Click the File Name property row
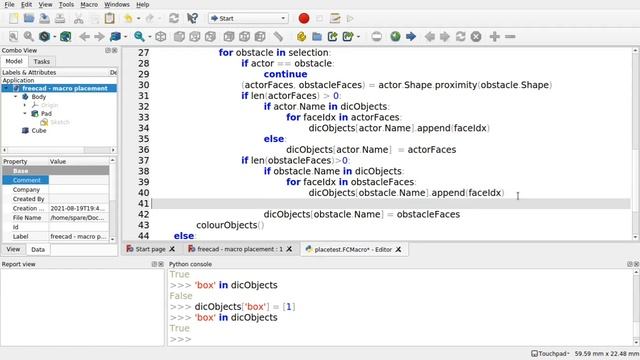The width and height of the screenshot is (640, 360). [56, 218]
